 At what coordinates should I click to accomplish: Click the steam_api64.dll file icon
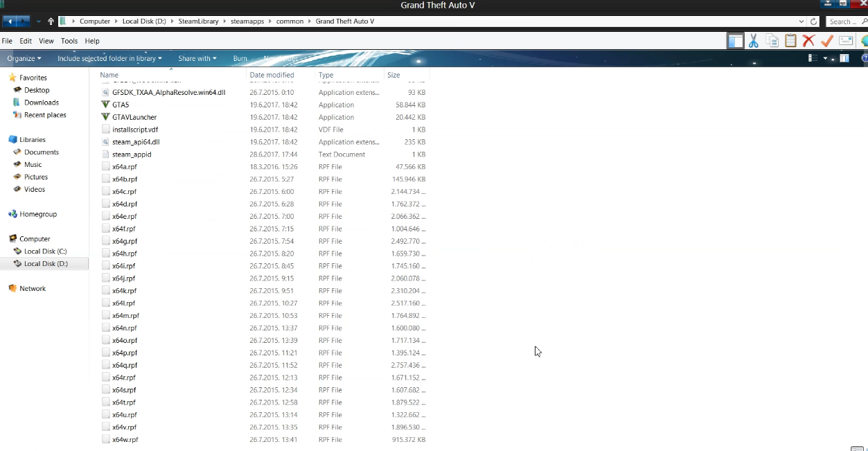coord(106,142)
